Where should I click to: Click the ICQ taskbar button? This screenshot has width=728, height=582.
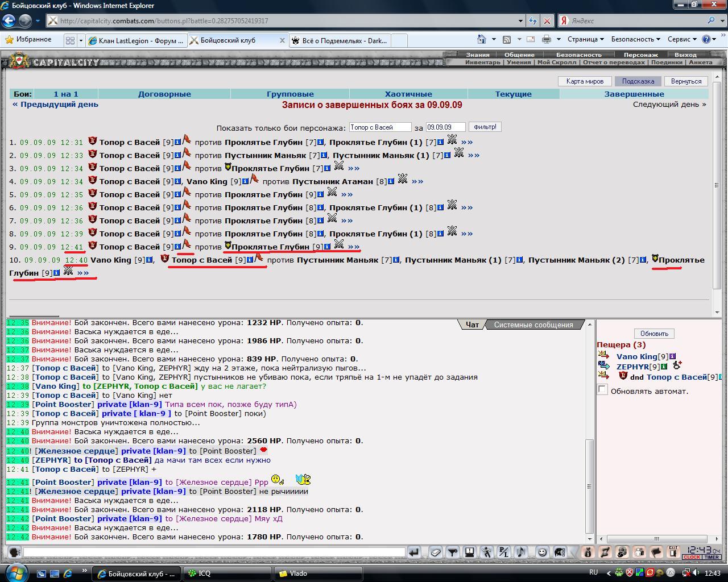click(x=229, y=573)
